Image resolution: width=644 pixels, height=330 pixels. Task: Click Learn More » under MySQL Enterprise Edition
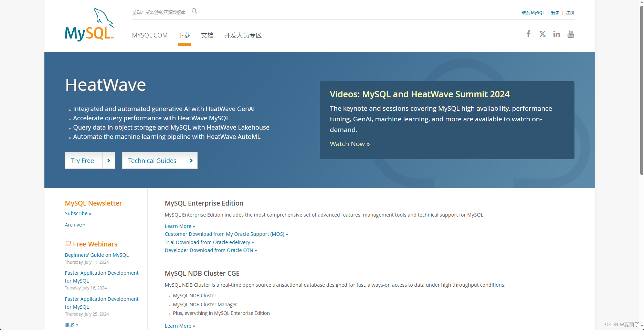point(180,226)
